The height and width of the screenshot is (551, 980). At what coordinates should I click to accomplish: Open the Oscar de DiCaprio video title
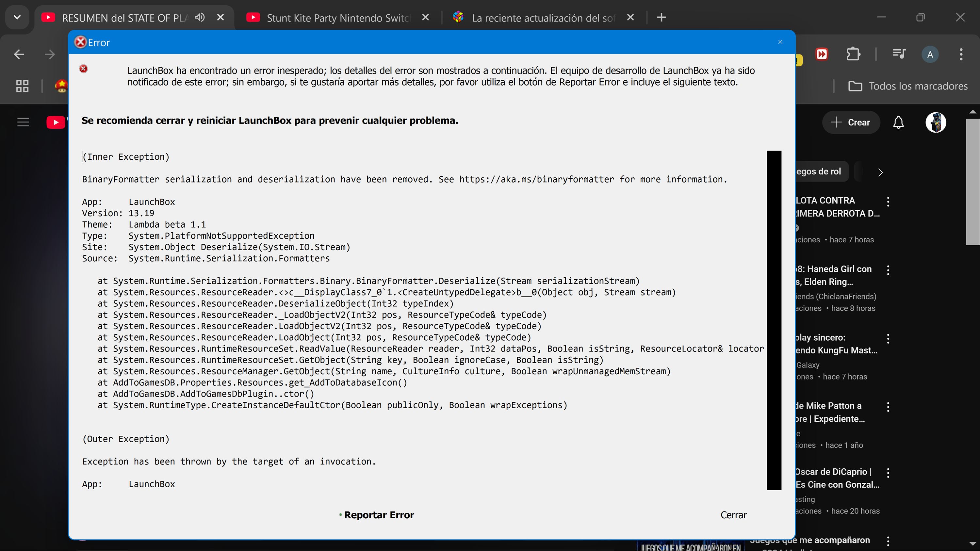[837, 478]
